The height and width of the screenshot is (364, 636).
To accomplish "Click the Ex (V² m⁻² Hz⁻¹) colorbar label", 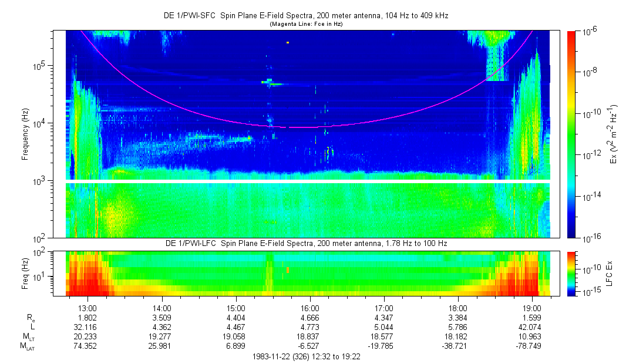I will click(614, 134).
